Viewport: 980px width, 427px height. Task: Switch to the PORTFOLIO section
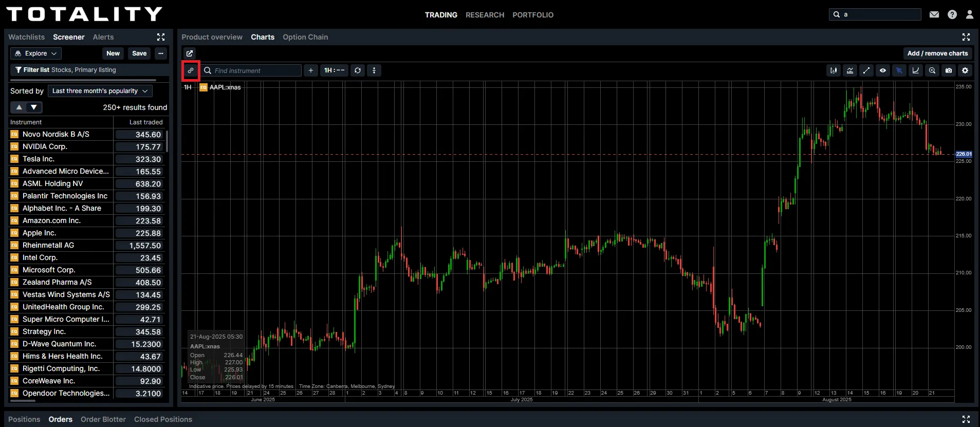[533, 15]
